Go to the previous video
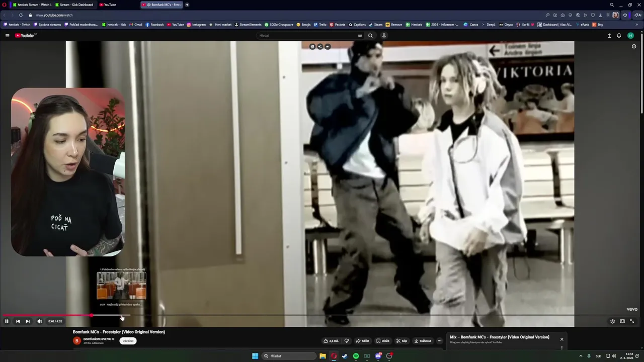 18,321
